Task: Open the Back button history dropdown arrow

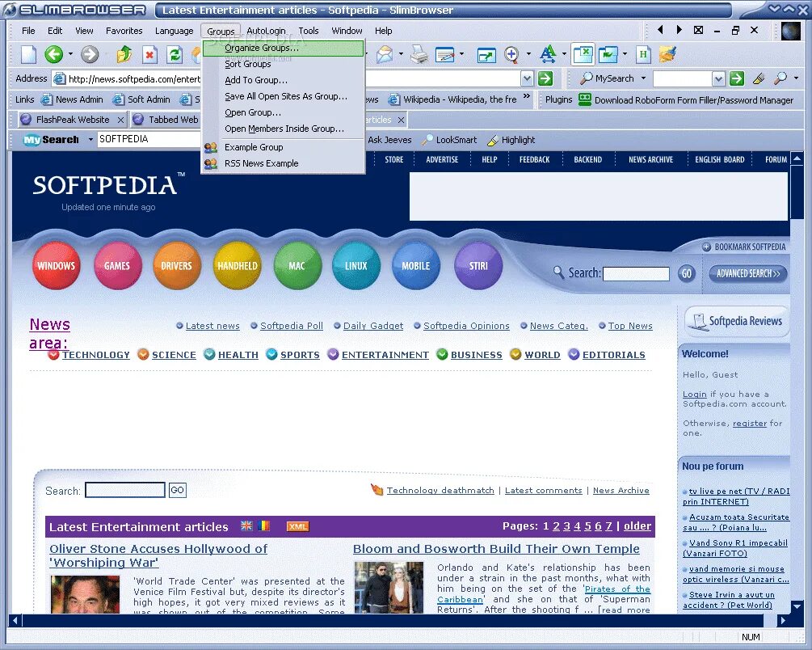Action: pyautogui.click(x=70, y=54)
